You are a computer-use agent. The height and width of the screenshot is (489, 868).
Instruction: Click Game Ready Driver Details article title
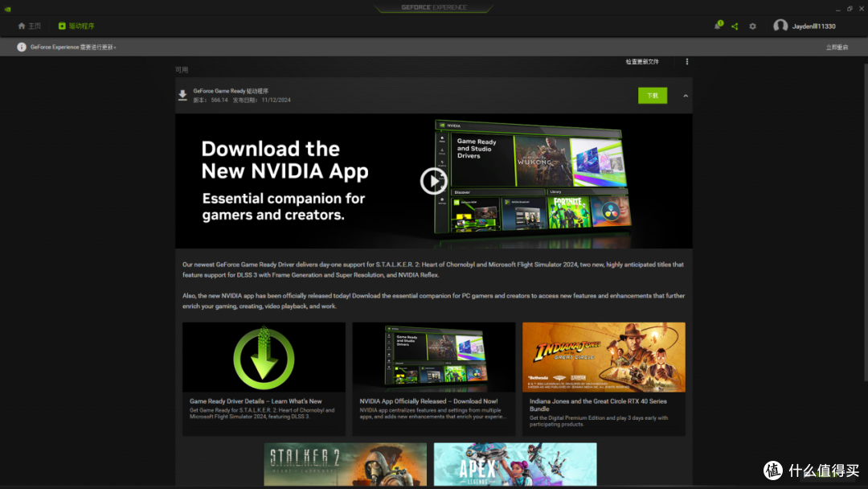[x=256, y=401]
